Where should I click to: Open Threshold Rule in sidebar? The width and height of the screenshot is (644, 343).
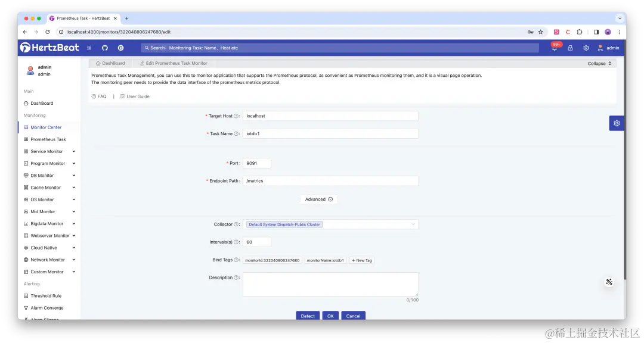[46, 296]
